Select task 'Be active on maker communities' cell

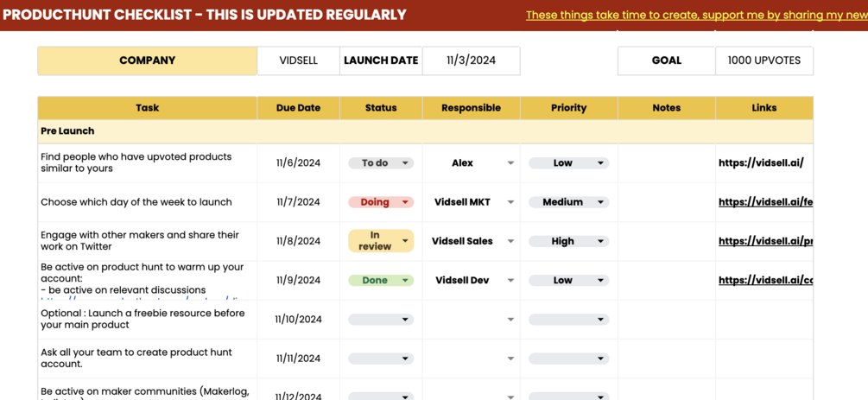[147, 390]
